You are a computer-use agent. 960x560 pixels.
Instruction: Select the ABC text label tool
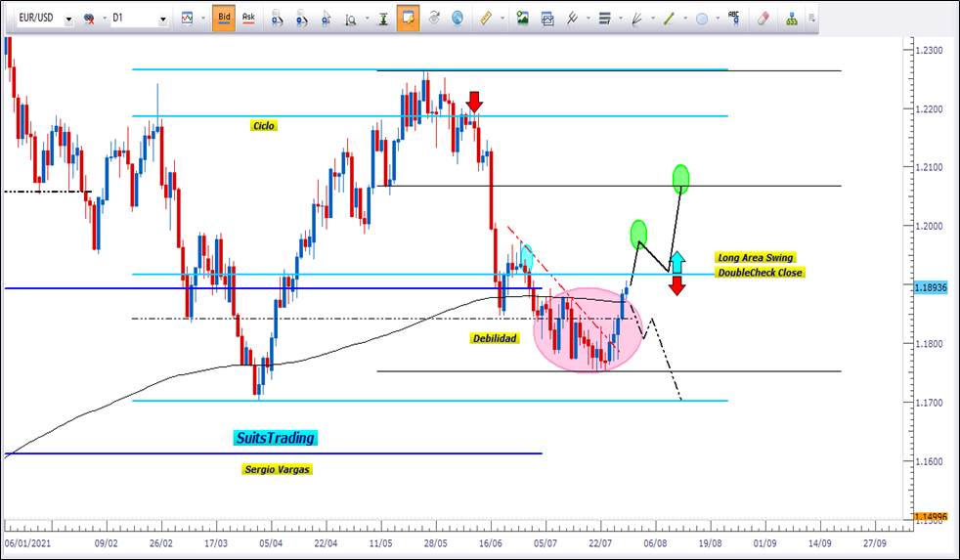tap(733, 18)
